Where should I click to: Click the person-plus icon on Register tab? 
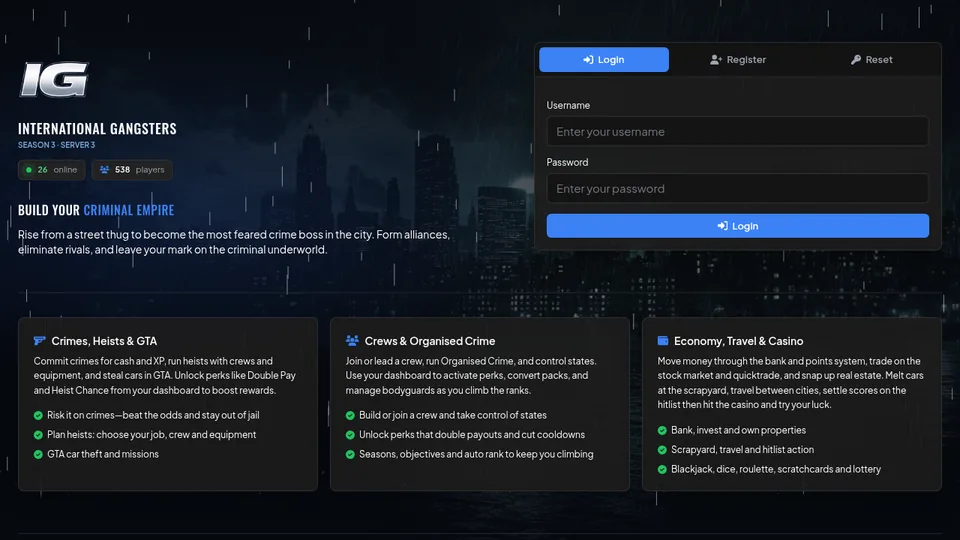tap(716, 59)
